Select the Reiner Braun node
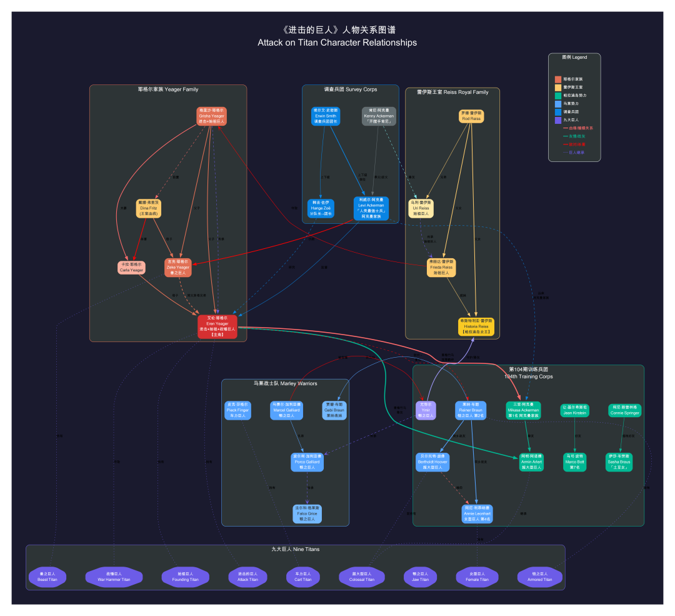The width and height of the screenshot is (675, 616). point(471,410)
